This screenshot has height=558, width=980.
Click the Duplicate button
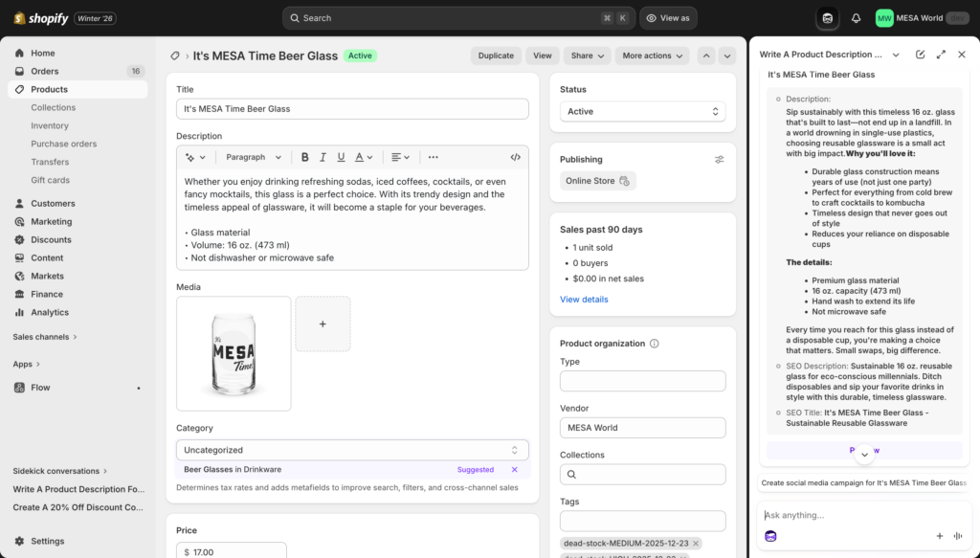pyautogui.click(x=496, y=56)
